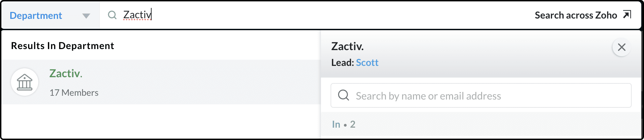
Task: Focus the top search field containing Zactiv
Action: 308,15
